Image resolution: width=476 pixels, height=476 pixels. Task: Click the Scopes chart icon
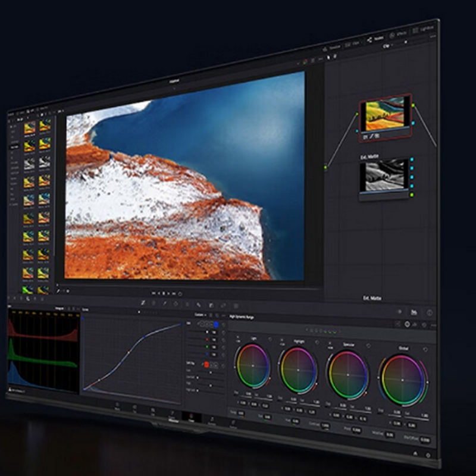click(x=414, y=312)
